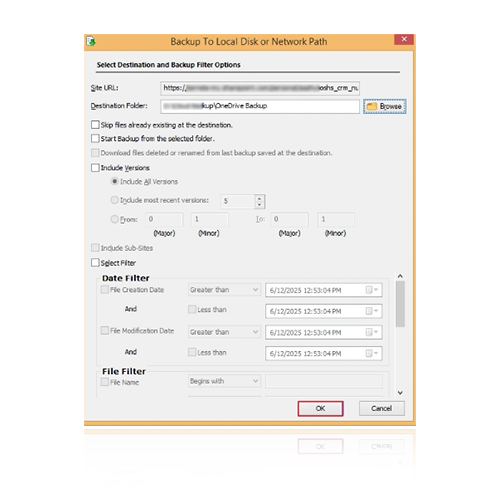Check the File Name filter checkbox
Screen dimensions: 500x500
point(105,382)
